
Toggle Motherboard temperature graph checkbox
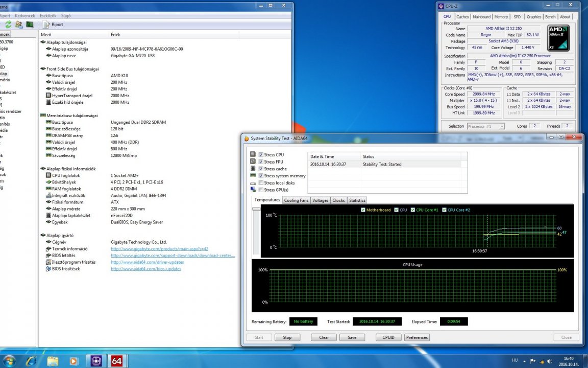[363, 210]
